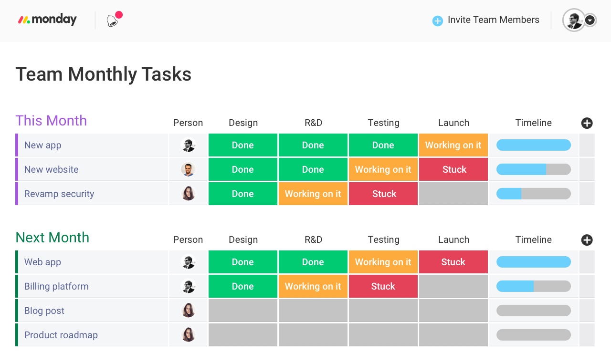This screenshot has width=611, height=364.
Task: Click the person avatar for Web app
Action: [188, 262]
